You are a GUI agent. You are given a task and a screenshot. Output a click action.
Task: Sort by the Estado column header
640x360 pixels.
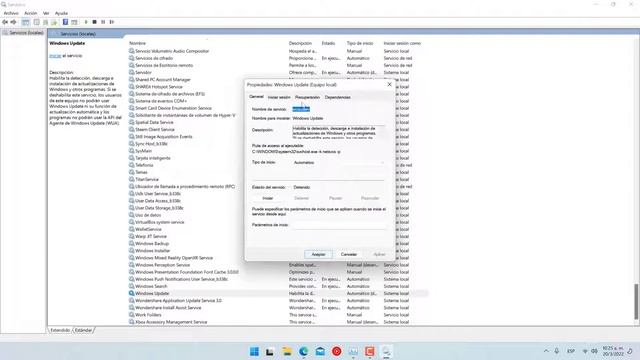click(328, 43)
